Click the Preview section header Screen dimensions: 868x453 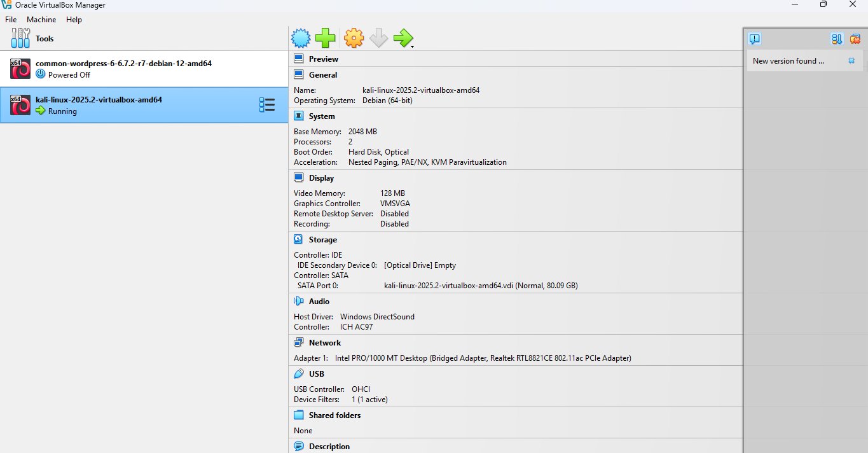tap(324, 59)
